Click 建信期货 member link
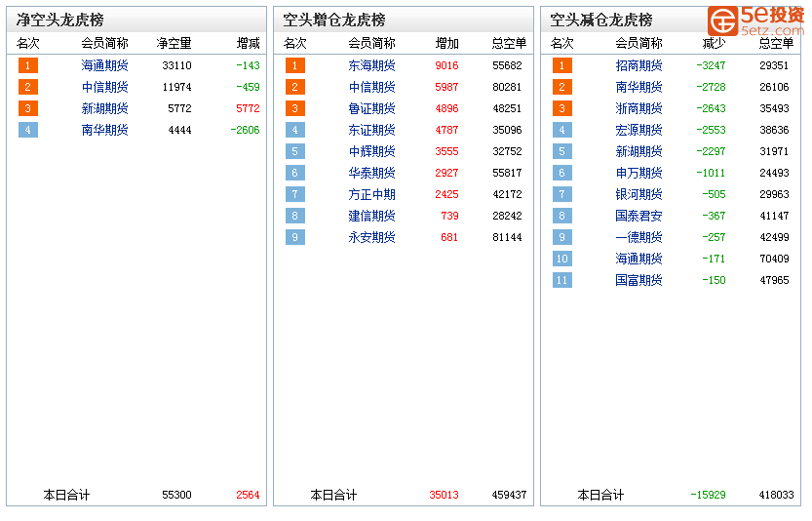812x521 pixels. (x=371, y=216)
